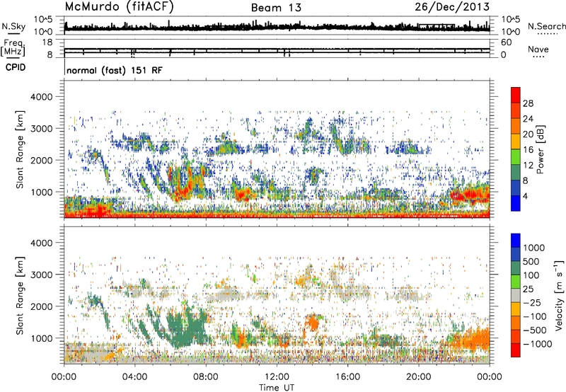Click the gray -25 to 25 velocity segment
This screenshot has height=392, width=566.
click(x=516, y=295)
